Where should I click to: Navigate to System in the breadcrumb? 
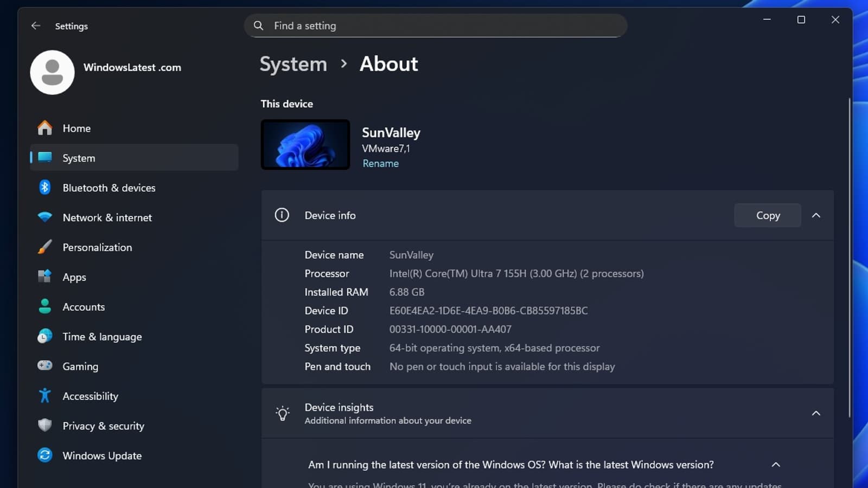click(293, 64)
